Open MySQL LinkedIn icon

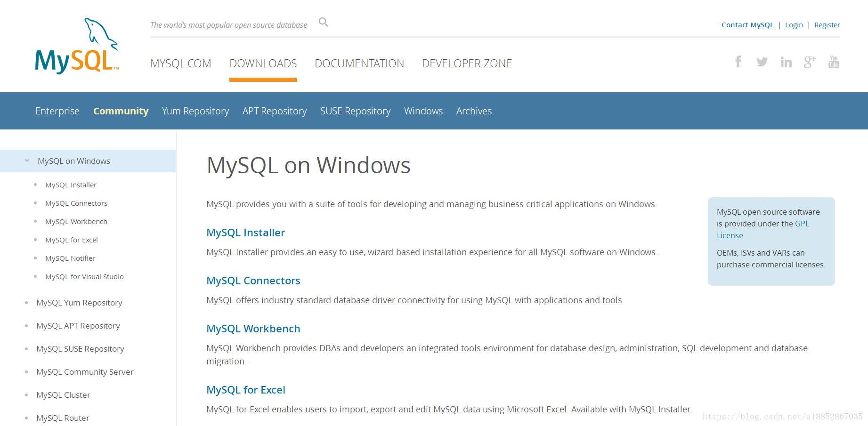coord(786,62)
